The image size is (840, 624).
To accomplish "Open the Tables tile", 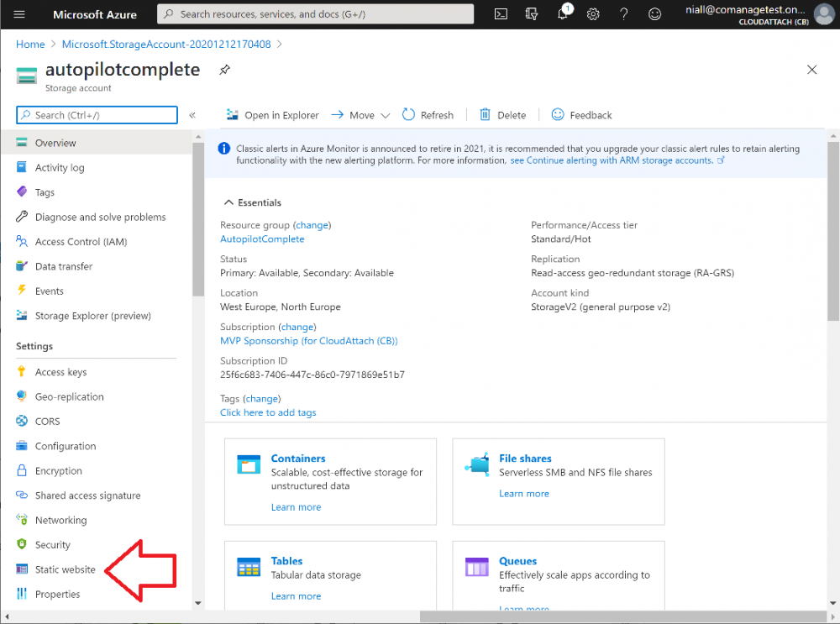I will pyautogui.click(x=330, y=575).
